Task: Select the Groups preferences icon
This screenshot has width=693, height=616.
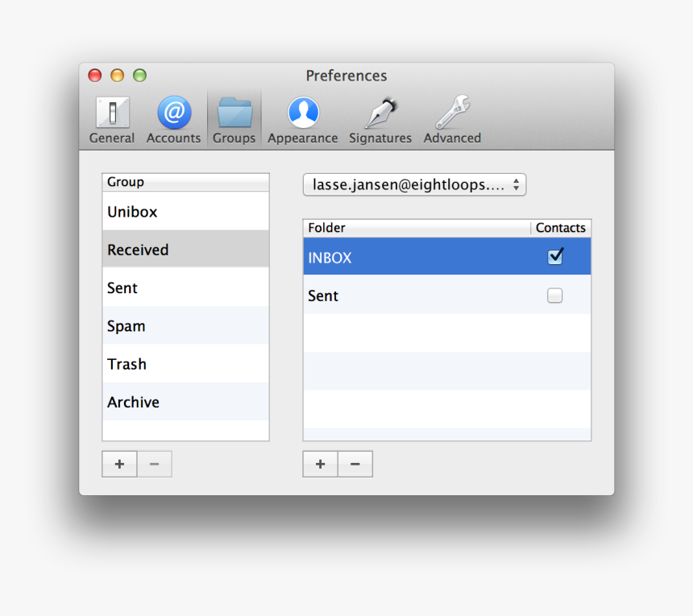Action: point(234,117)
